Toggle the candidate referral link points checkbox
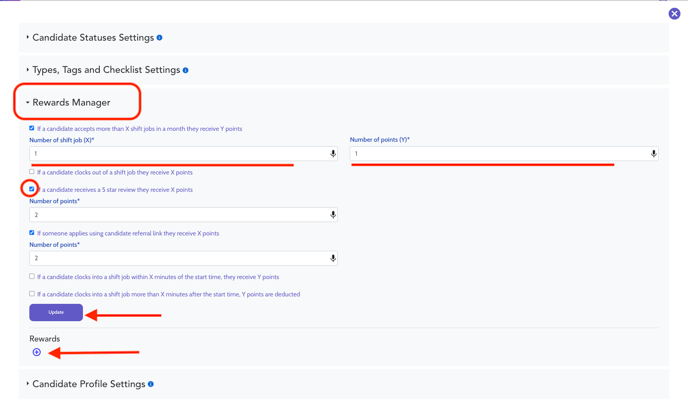688x400 pixels. (x=32, y=232)
